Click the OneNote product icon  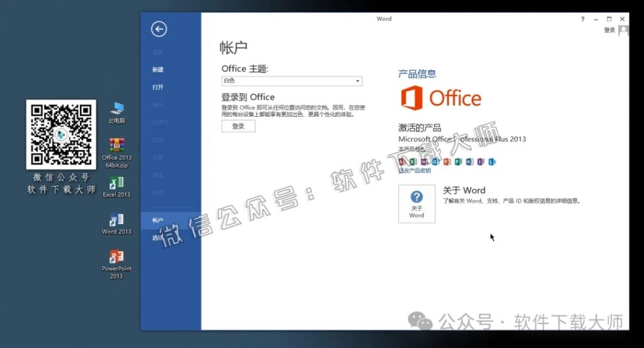point(425,161)
